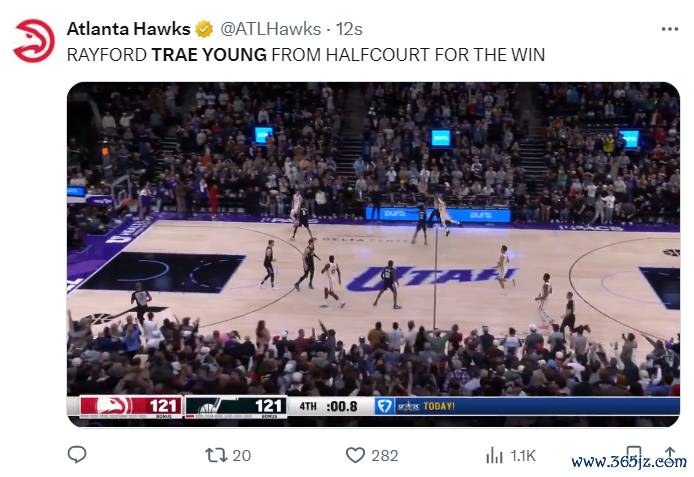Click the 282 likes count
The height and width of the screenshot is (477, 694).
point(385,456)
